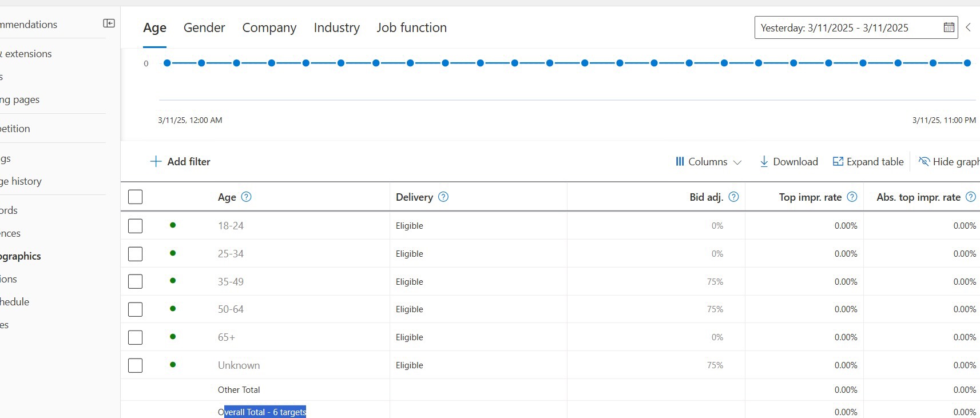This screenshot has height=418, width=980.
Task: Click the Delivery column help icon
Action: click(x=443, y=197)
